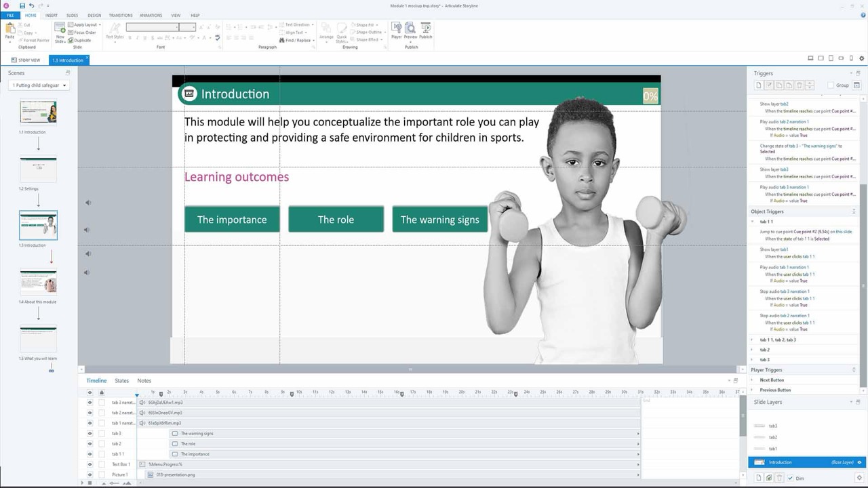Mute the tab 1 narration audio track

(90, 423)
